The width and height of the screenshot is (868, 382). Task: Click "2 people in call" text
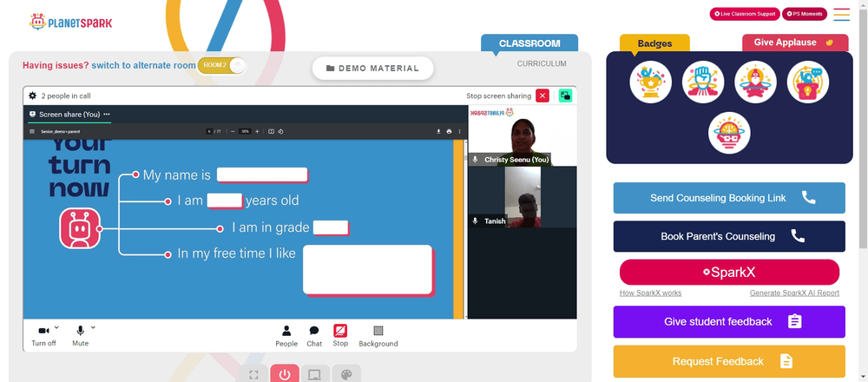[x=66, y=95]
